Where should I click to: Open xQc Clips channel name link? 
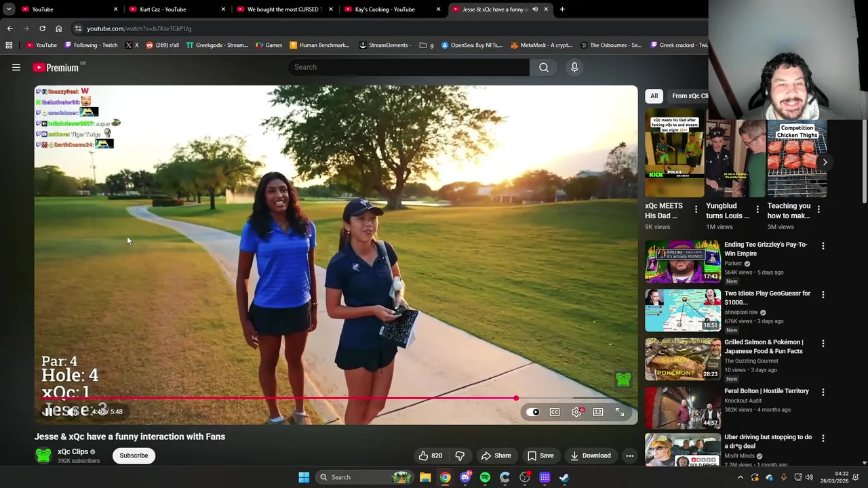pyautogui.click(x=73, y=451)
